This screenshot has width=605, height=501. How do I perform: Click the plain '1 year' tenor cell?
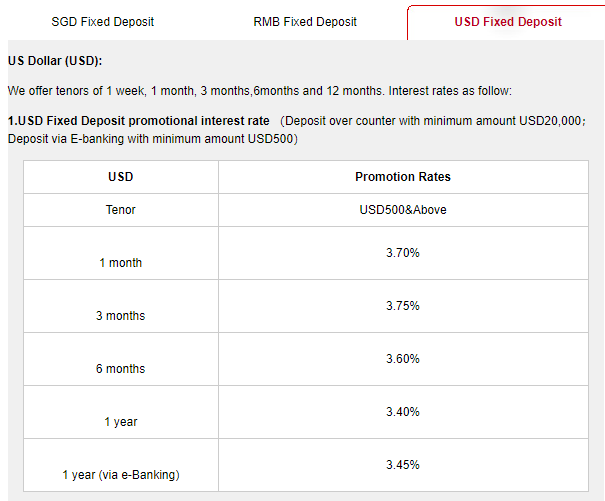pyautogui.click(x=121, y=422)
